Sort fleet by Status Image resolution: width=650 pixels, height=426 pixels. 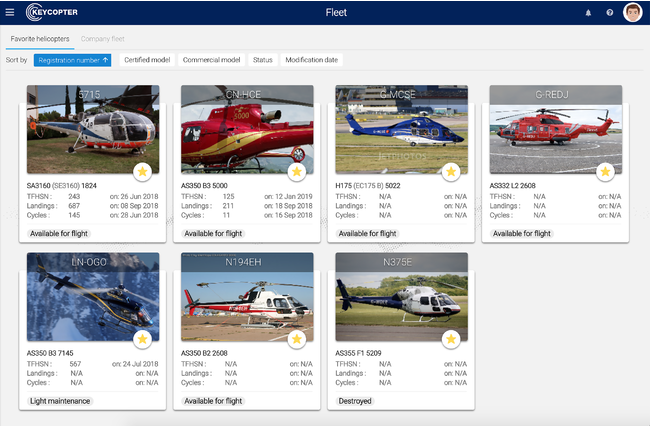click(262, 60)
